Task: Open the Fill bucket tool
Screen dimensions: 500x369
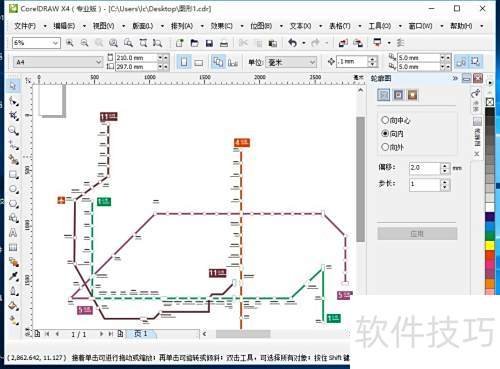Action: click(x=13, y=306)
